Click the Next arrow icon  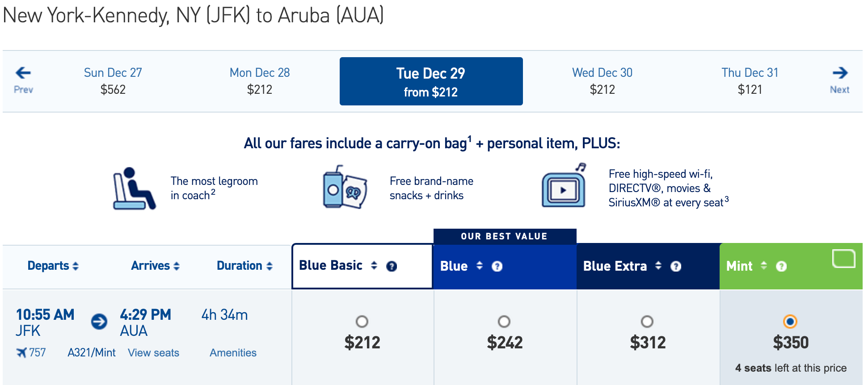point(840,73)
